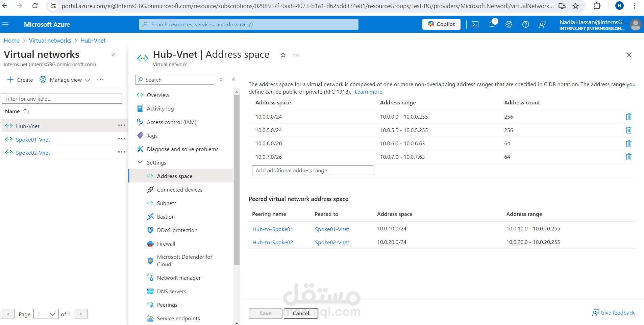Focus the Add additional address range field
The height and width of the screenshot is (325, 644).
[x=313, y=170]
